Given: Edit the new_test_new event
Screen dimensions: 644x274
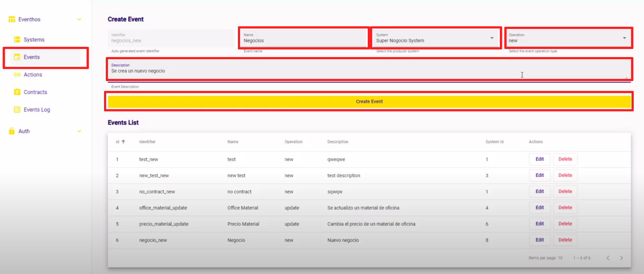Looking at the screenshot, I should pos(540,175).
